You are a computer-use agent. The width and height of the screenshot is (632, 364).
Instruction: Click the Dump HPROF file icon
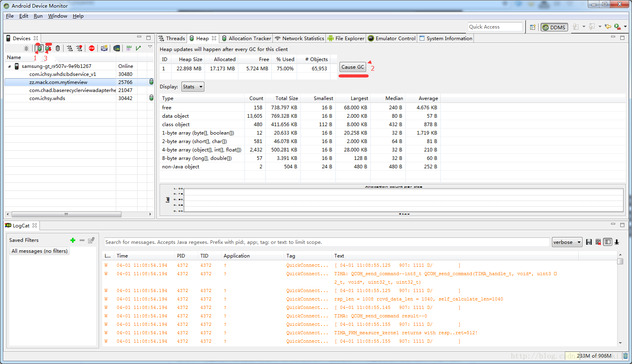point(48,48)
